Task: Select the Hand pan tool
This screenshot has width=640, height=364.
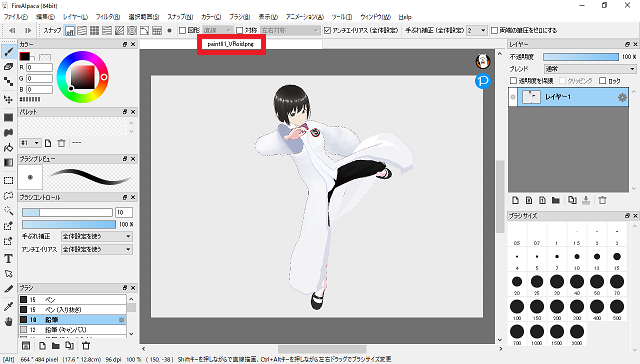Action: click(8, 322)
